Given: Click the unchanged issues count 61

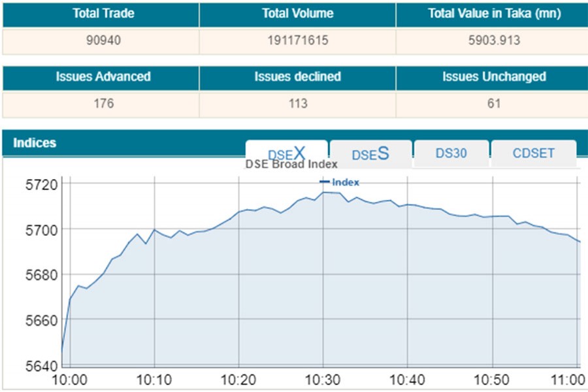Looking at the screenshot, I should tap(493, 103).
